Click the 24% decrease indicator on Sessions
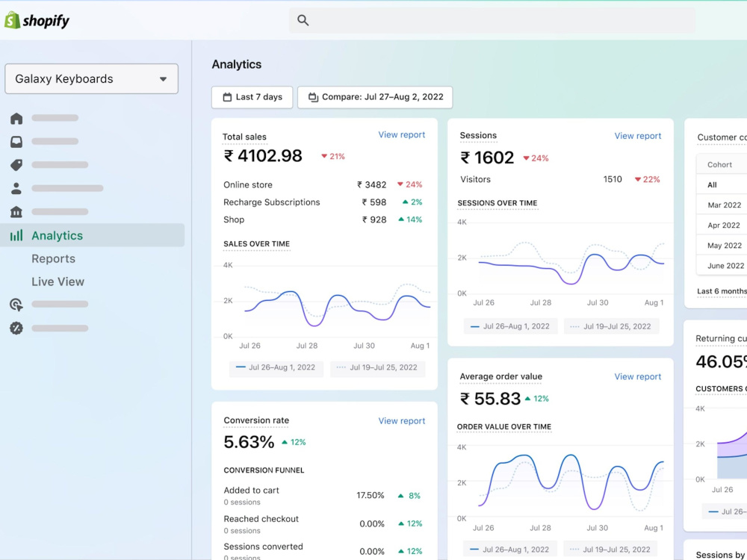The image size is (747, 560). coord(536,158)
